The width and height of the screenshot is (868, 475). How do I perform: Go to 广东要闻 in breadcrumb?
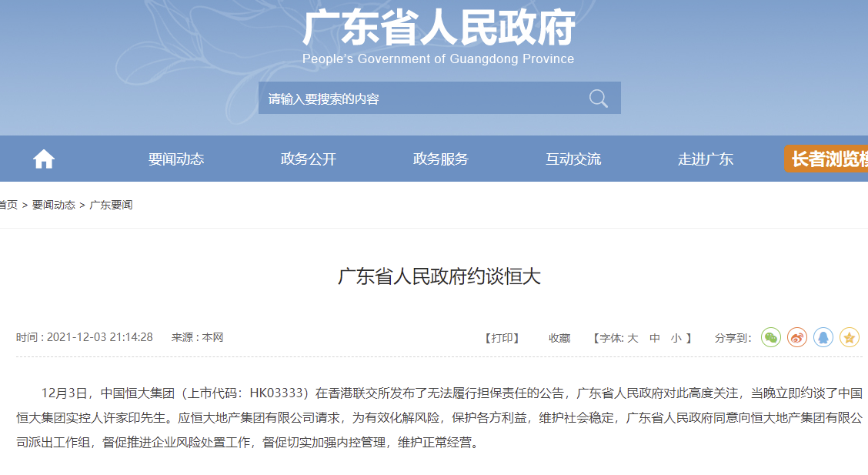(x=111, y=205)
